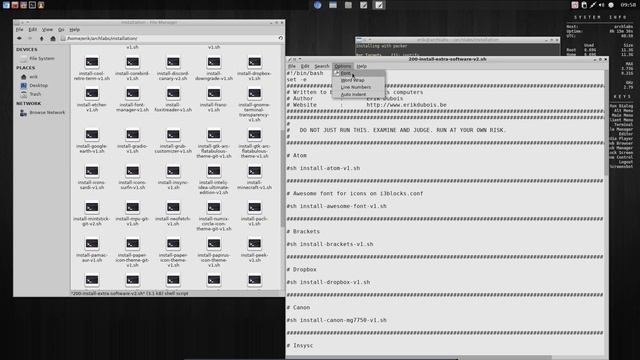Select the install-insync-v1.sh file icon
The height and width of the screenshot is (360, 640).
coord(173,171)
